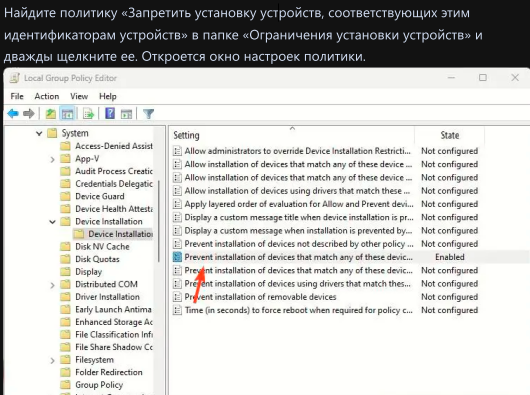Click the Back arrow toolbar icon
Viewport: 530px width, 395px height.
coord(13,114)
